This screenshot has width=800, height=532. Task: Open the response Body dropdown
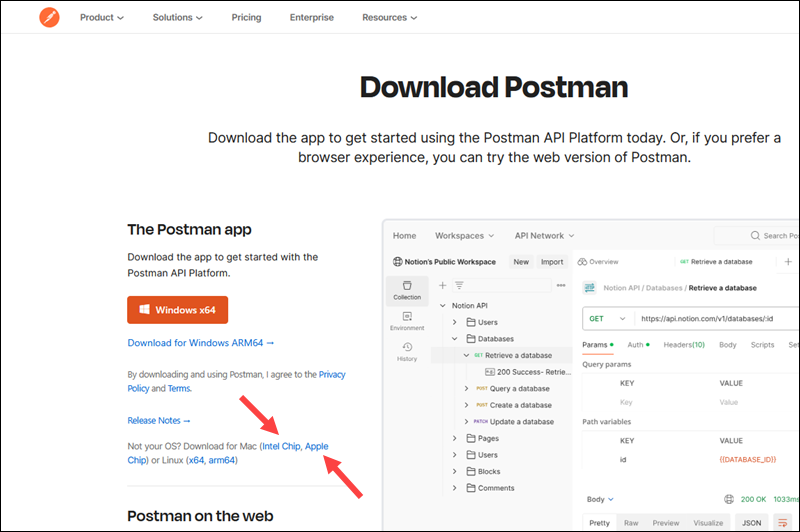(x=600, y=499)
